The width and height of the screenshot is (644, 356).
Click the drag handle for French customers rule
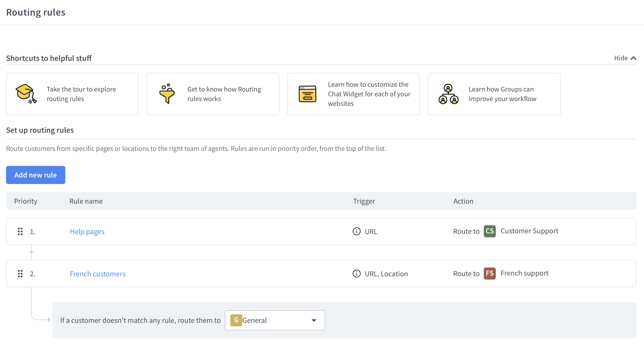tap(20, 274)
